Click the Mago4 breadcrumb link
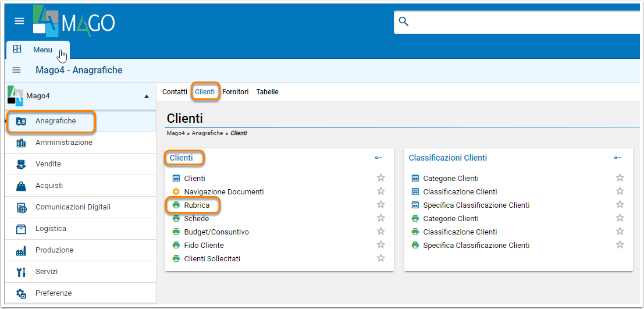The height and width of the screenshot is (309, 644). (176, 133)
